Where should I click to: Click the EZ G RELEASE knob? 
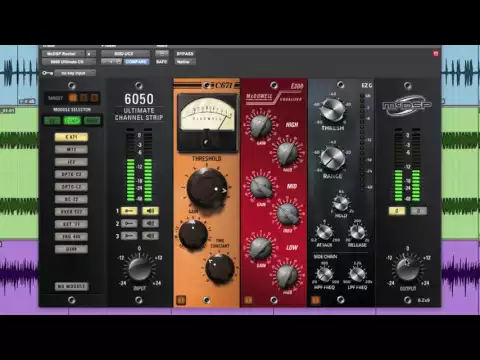357,232
